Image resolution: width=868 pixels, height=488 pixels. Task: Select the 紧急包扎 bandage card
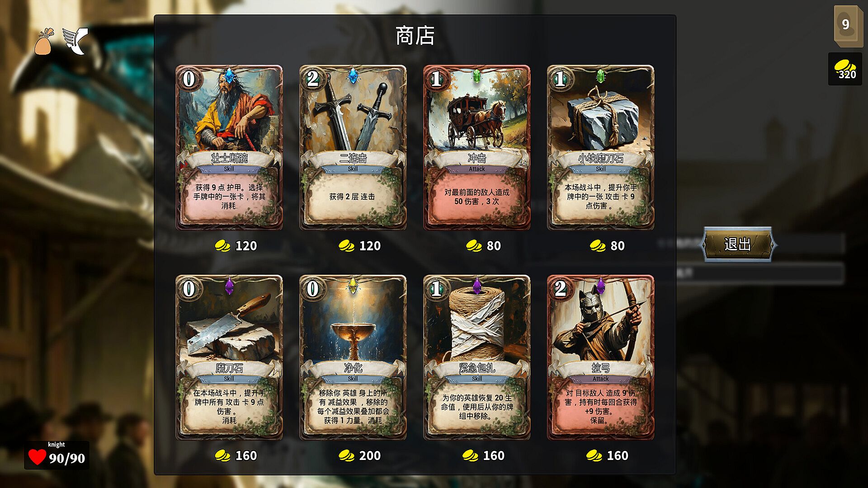(476, 357)
